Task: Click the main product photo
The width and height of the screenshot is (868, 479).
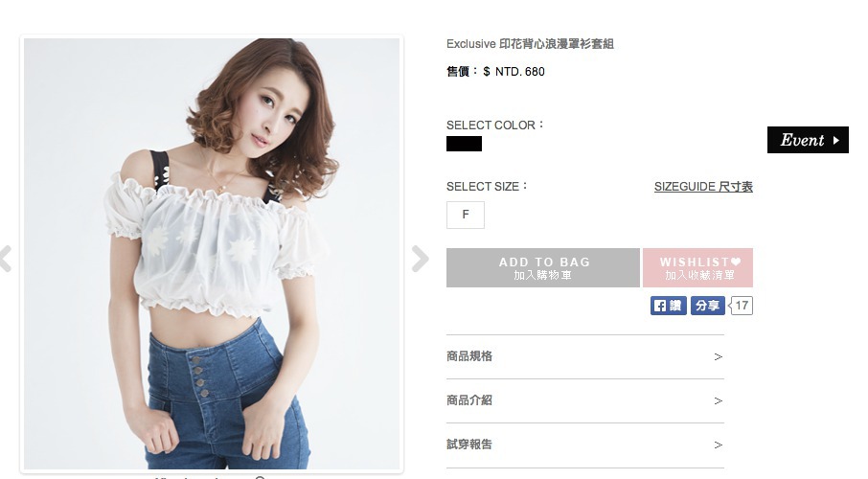Action: click(x=211, y=254)
